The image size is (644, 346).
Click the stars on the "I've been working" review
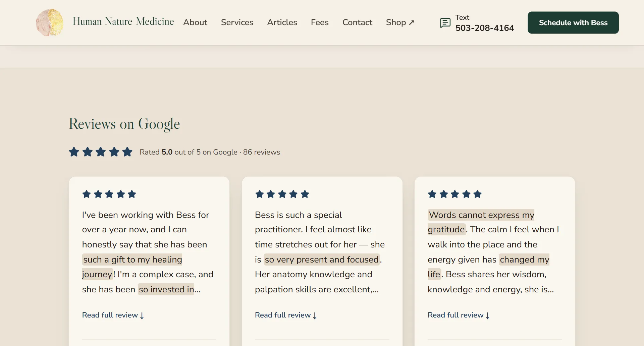coord(109,194)
